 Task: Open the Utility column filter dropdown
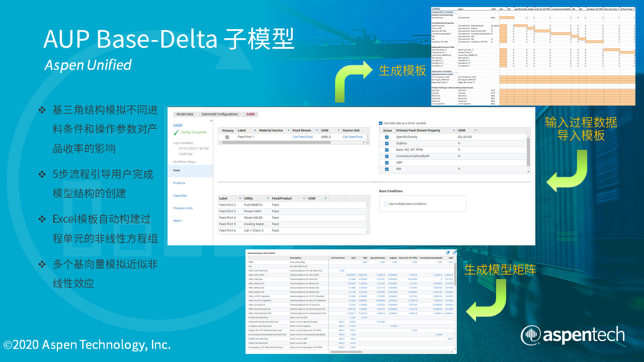pyautogui.click(x=268, y=198)
